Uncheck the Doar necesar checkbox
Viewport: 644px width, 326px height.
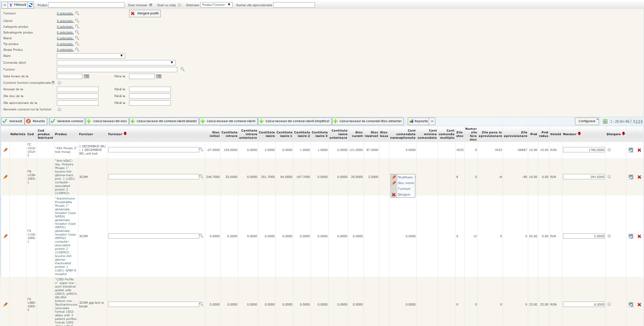tap(151, 5)
